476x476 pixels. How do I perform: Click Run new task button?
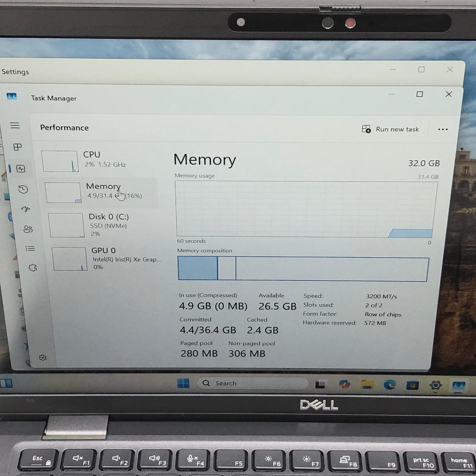[x=390, y=129]
